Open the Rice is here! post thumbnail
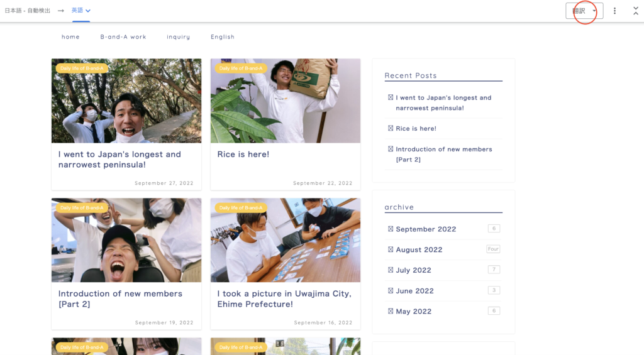 click(286, 101)
